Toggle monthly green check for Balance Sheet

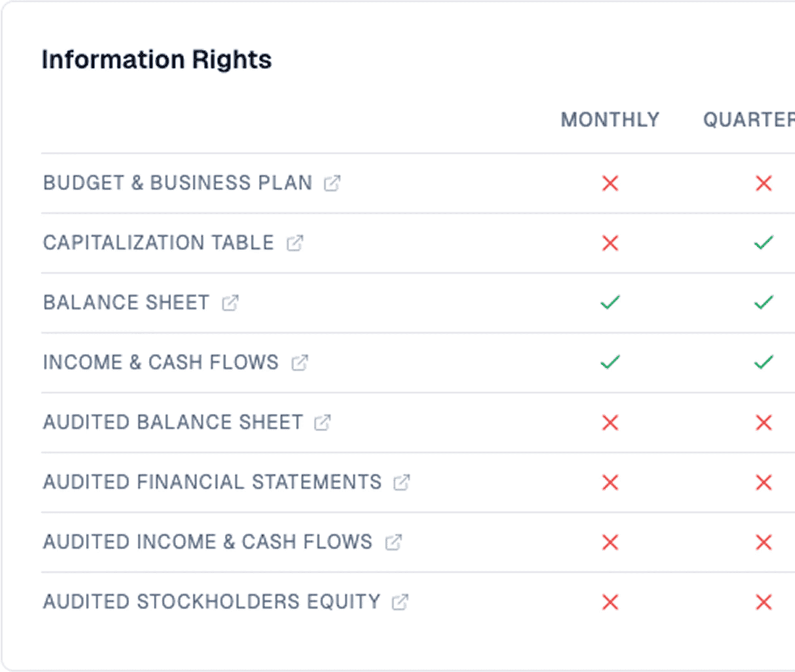coord(610,302)
